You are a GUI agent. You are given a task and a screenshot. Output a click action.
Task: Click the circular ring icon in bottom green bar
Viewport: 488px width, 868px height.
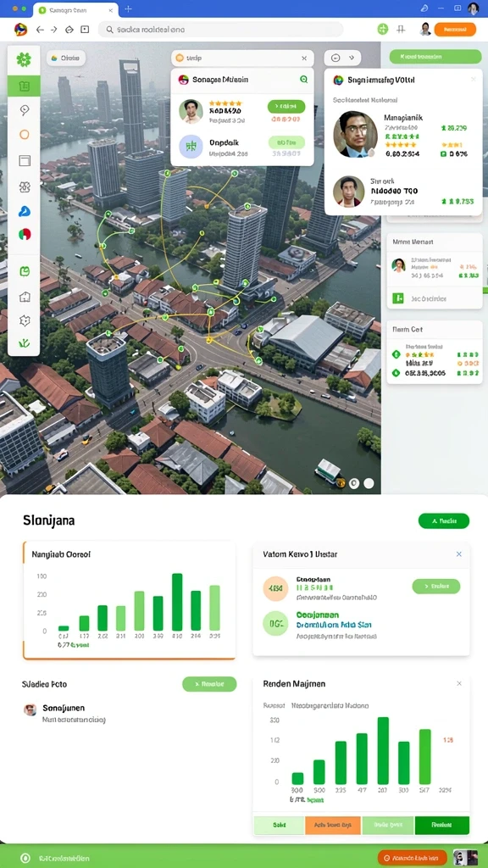(x=25, y=858)
